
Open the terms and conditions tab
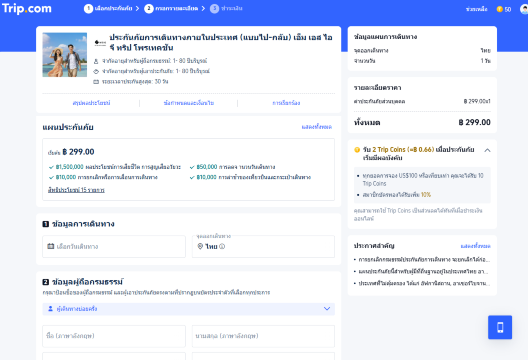point(189,103)
